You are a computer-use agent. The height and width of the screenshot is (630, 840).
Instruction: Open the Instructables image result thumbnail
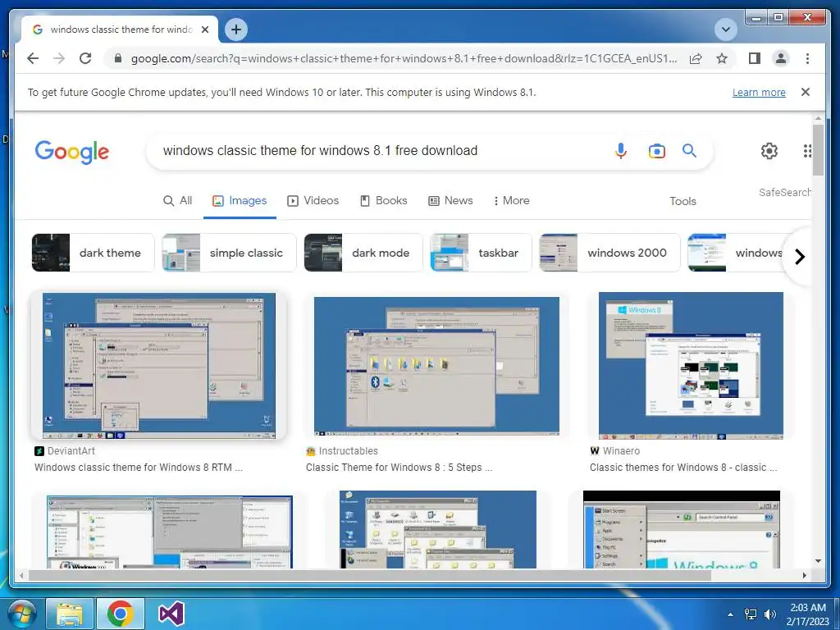(436, 366)
